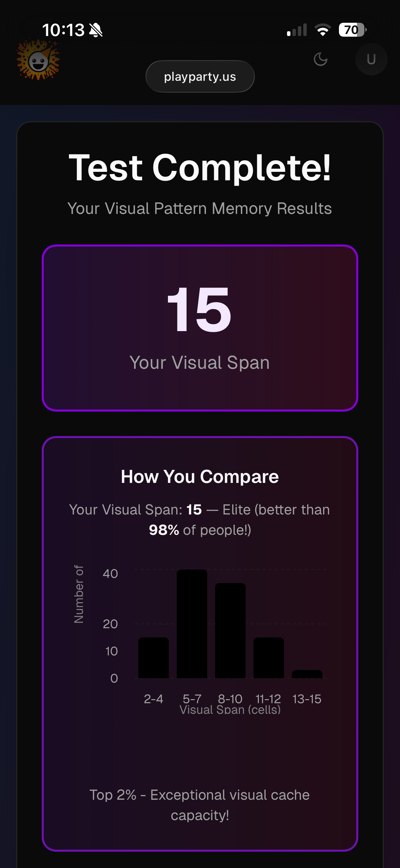Select the 11-12 span bar
400x868 pixels.
click(269, 658)
